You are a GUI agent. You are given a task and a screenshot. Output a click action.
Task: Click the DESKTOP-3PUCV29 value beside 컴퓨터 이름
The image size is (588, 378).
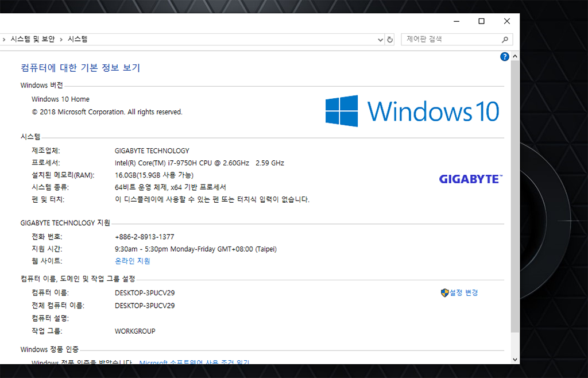point(145,293)
